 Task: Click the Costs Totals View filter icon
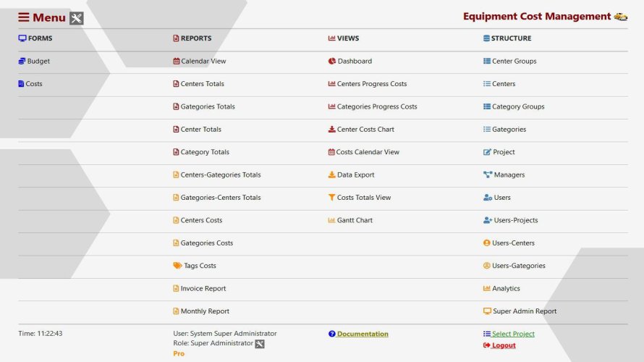pos(331,198)
